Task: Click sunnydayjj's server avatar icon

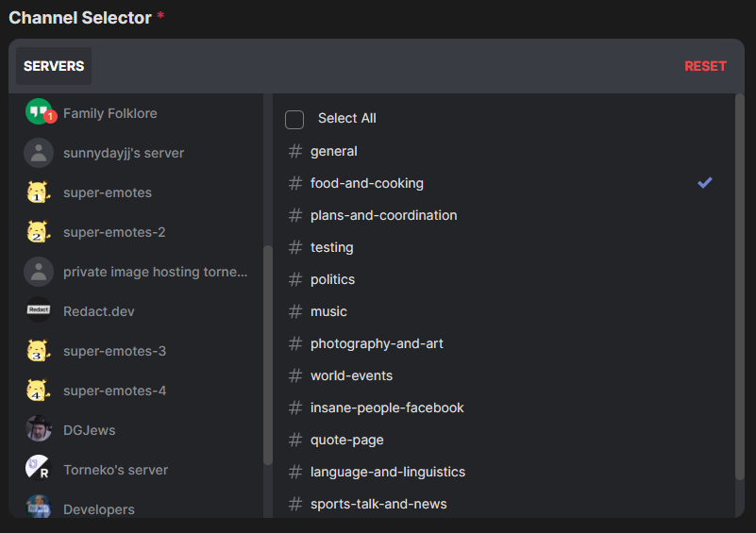Action: click(x=39, y=153)
